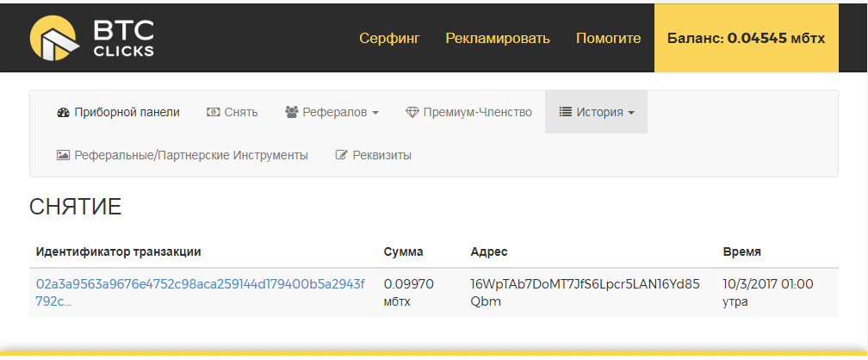Open the Серфинг menu item
This screenshot has height=360, width=868.
pos(388,38)
